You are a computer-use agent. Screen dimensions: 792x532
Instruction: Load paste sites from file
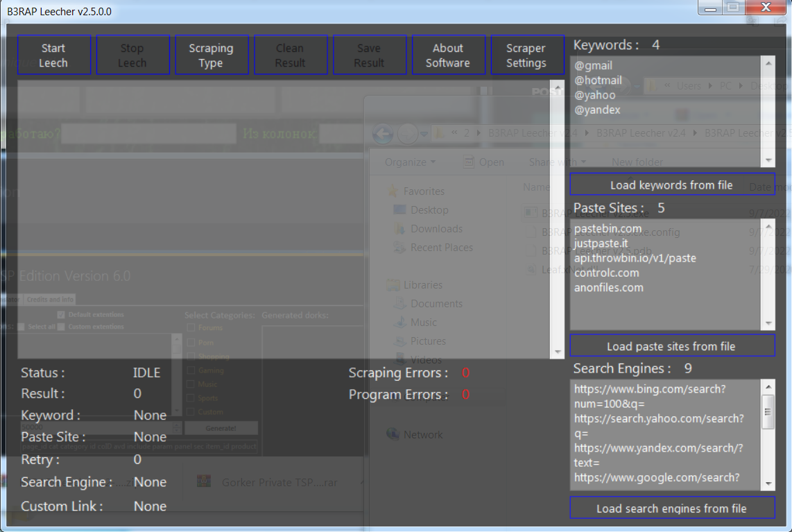(672, 345)
